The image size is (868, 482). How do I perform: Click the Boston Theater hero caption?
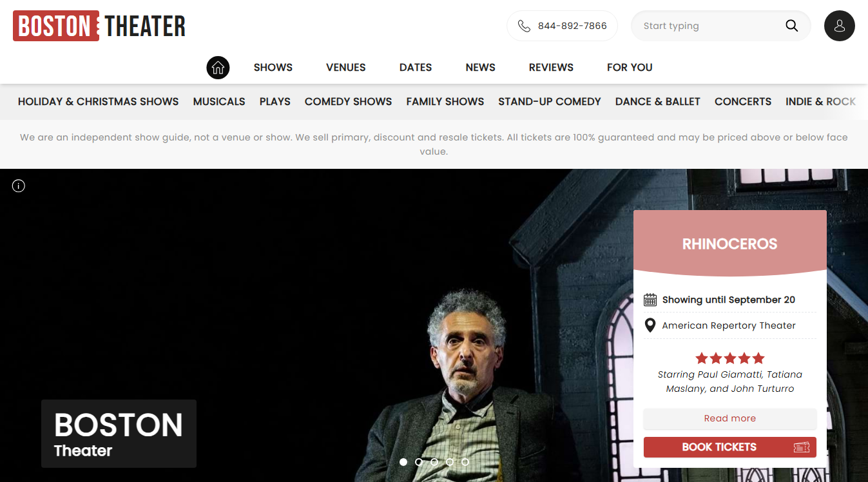pos(119,434)
